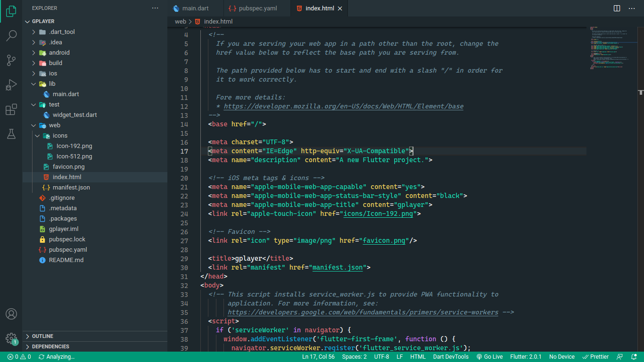Click the info icon beside README.md
This screenshot has width=644, height=362.
[43, 260]
